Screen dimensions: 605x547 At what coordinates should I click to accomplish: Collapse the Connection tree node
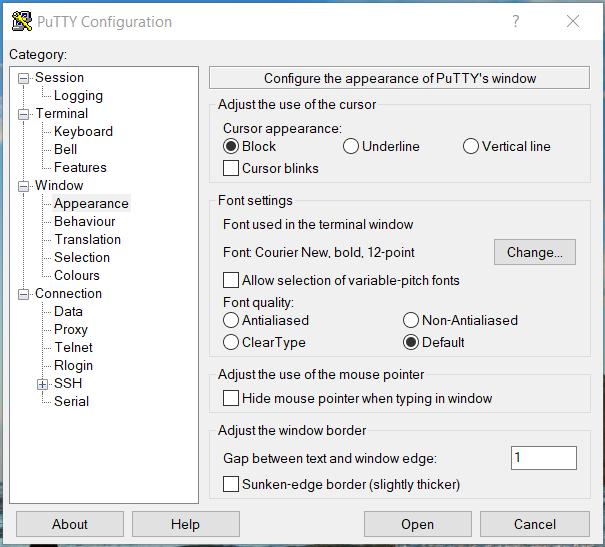24,294
